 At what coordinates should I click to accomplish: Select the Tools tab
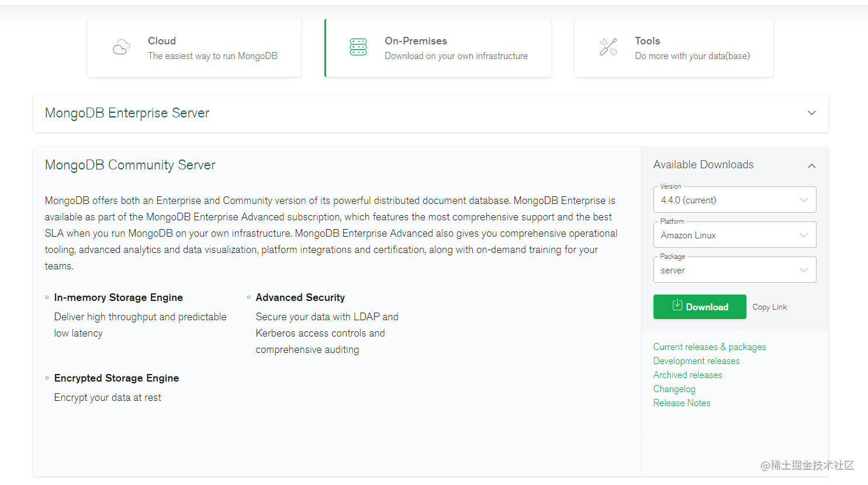point(674,48)
